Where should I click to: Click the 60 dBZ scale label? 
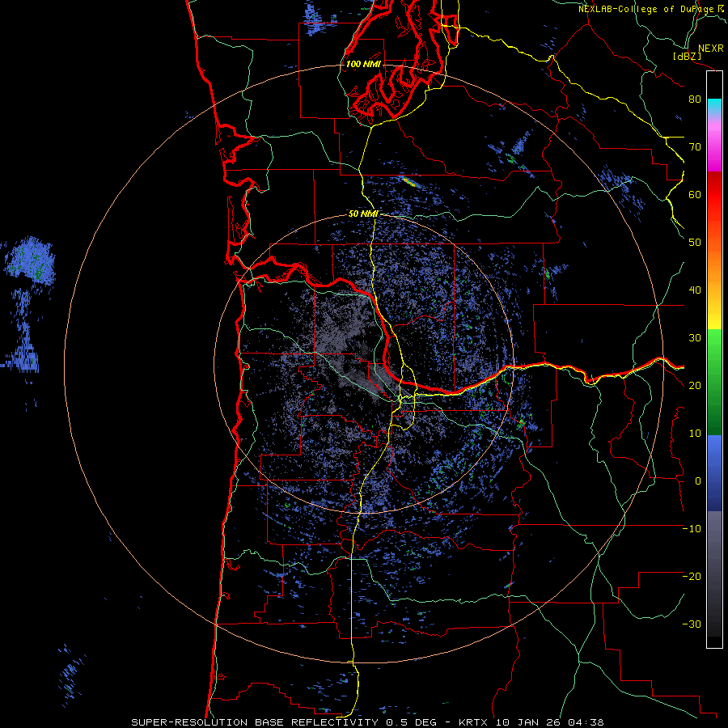(x=695, y=194)
